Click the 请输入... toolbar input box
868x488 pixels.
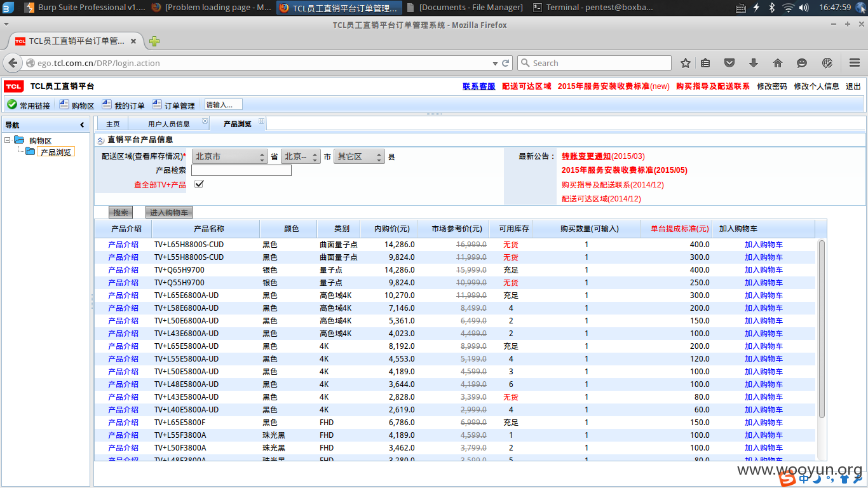tap(223, 105)
